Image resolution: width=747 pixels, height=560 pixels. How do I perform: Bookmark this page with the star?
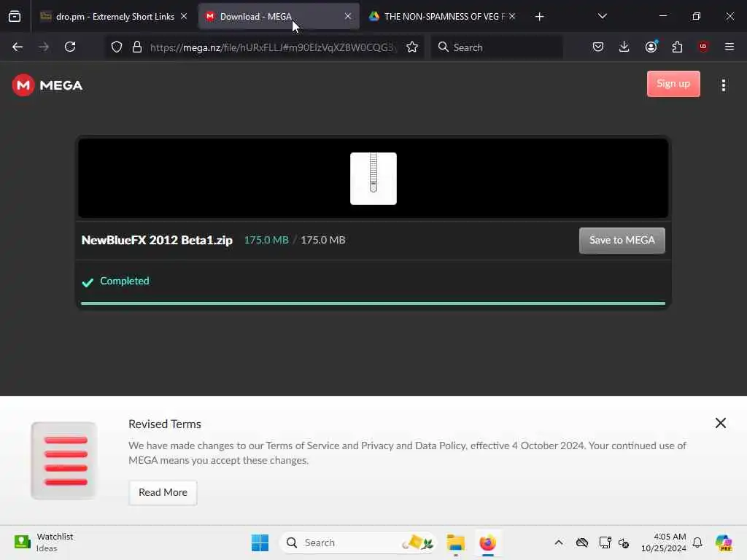pos(412,47)
